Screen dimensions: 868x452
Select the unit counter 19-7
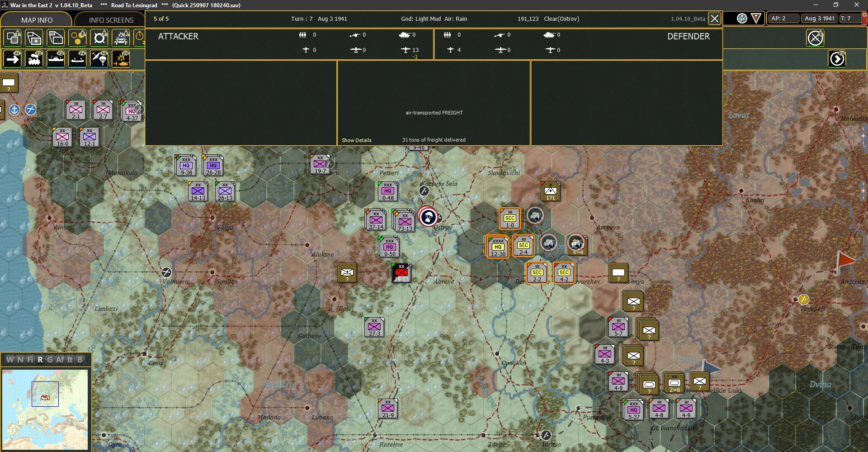[x=320, y=164]
